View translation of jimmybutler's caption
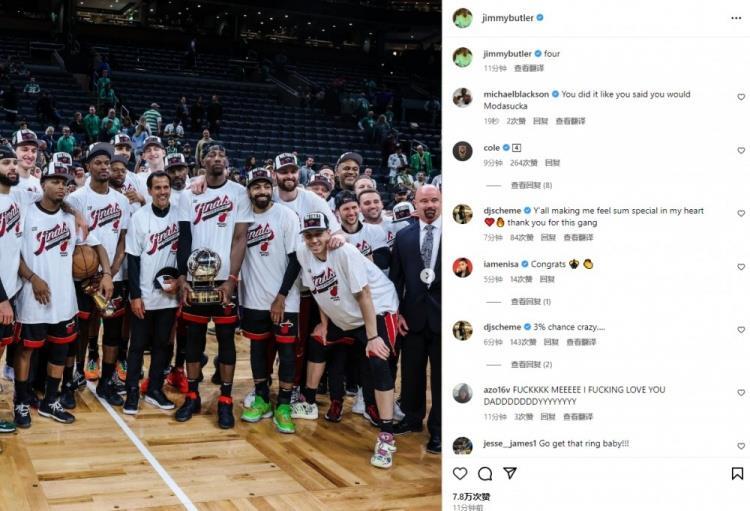Screen dimensions: 750x511 coord(529,68)
